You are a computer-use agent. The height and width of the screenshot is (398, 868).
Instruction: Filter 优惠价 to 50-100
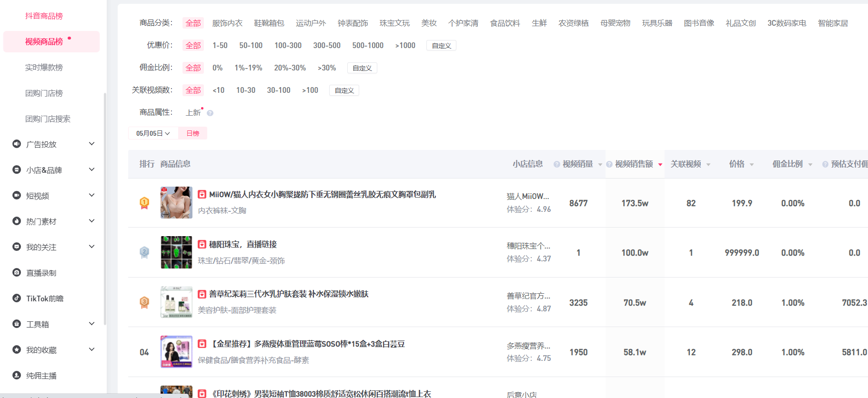(251, 45)
